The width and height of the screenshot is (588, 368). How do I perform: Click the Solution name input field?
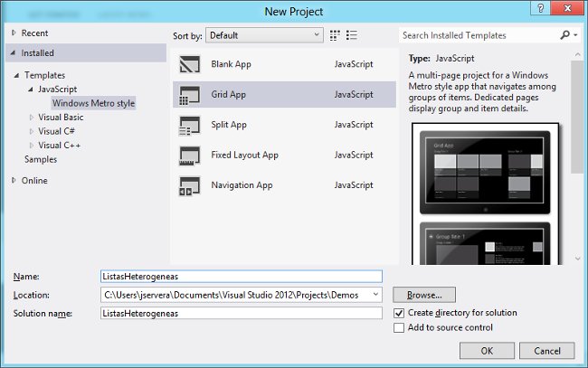242,313
